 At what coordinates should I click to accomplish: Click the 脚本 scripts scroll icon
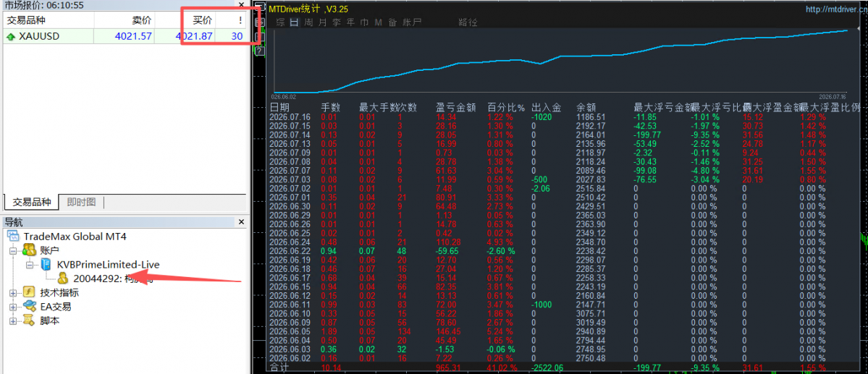pos(29,320)
